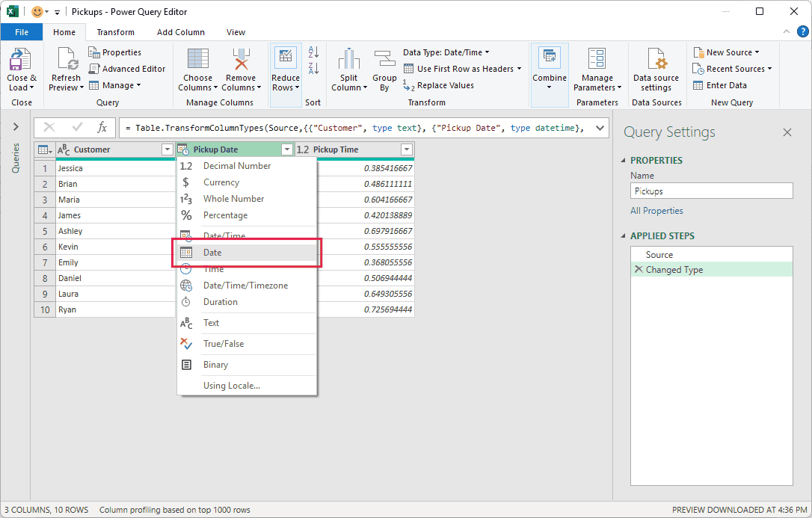Click the Remove Columns icon

pyautogui.click(x=242, y=58)
